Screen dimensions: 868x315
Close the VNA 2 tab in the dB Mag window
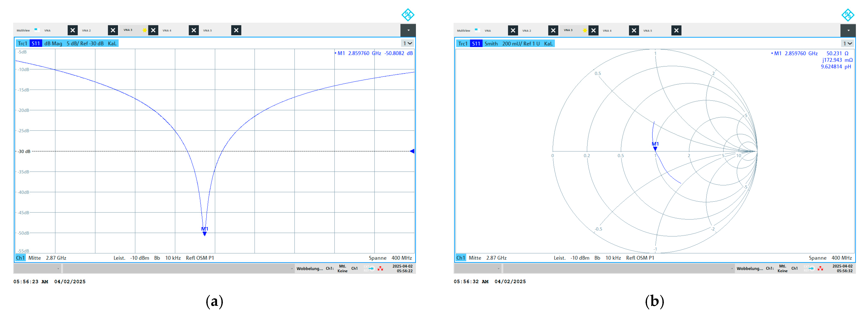click(113, 30)
